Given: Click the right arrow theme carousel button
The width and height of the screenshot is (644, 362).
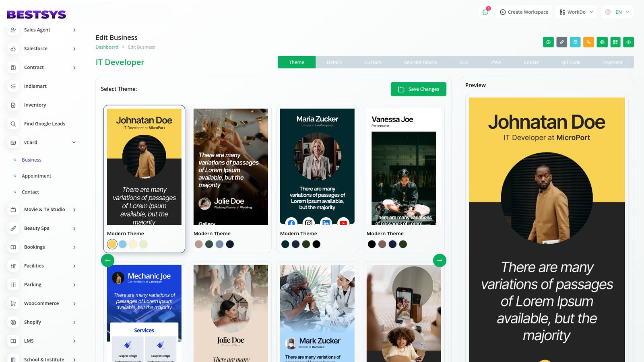Looking at the screenshot, I should click(x=440, y=261).
